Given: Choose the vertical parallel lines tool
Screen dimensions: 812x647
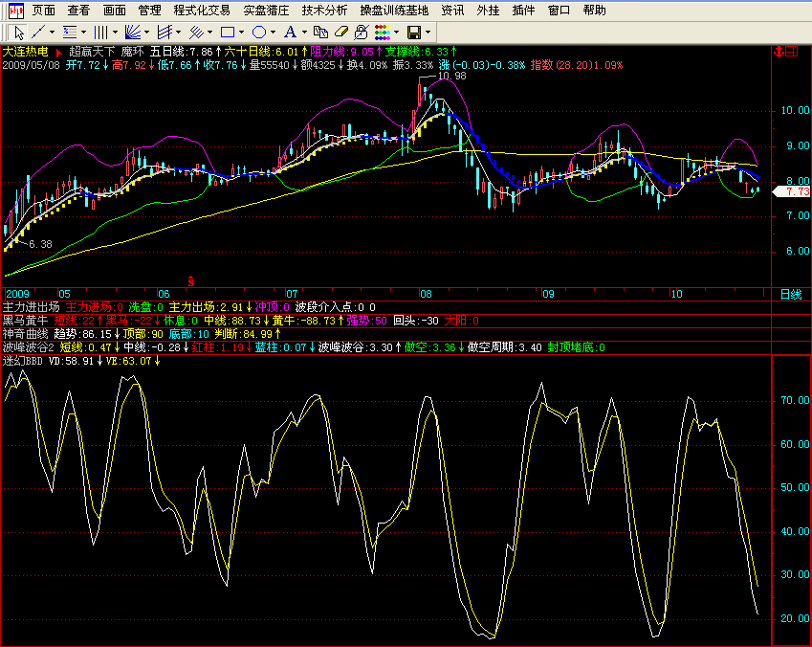Looking at the screenshot, I should [x=100, y=32].
